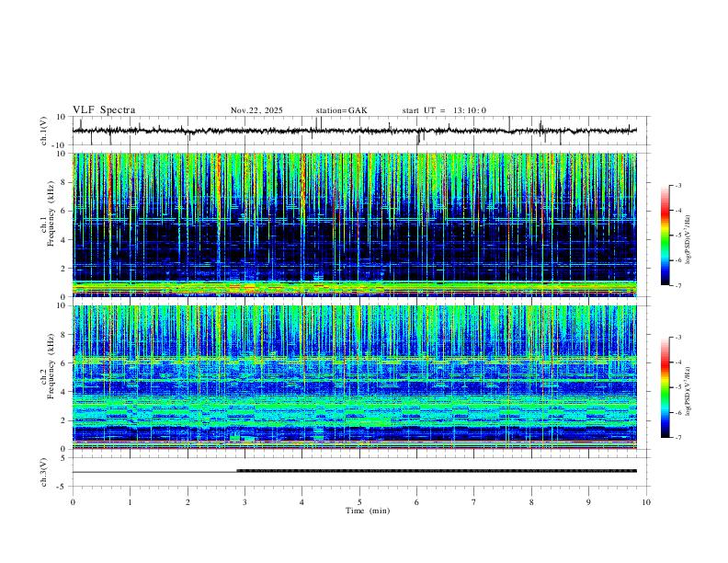Screen dimensions: 728x563
Task: Click the 'VLF Spectra' title text
Action: 104,110
